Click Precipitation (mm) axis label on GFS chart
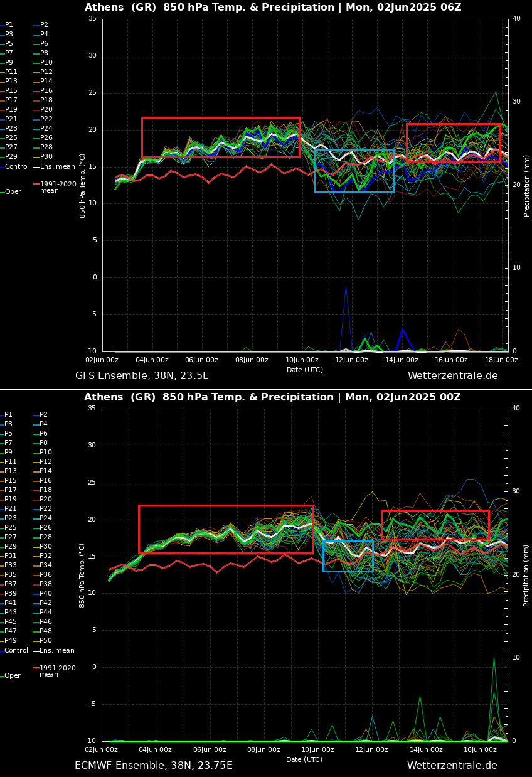 [x=527, y=185]
